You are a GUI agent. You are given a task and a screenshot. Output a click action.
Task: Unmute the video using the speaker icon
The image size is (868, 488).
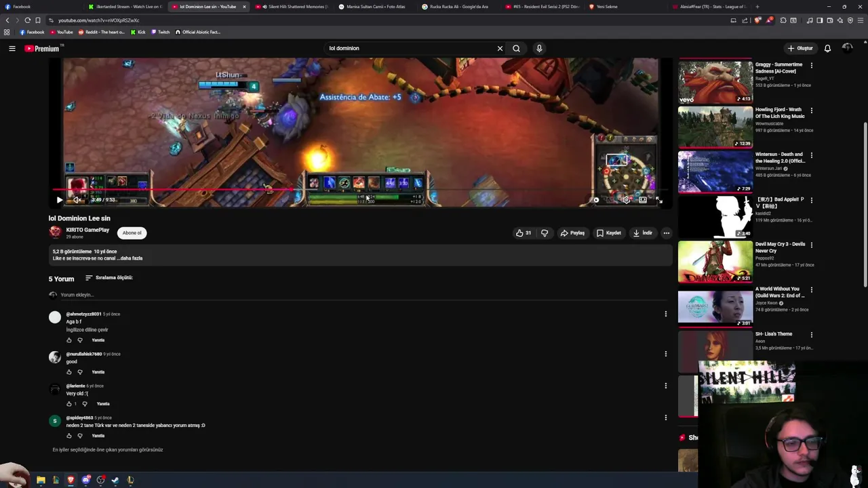coord(77,200)
